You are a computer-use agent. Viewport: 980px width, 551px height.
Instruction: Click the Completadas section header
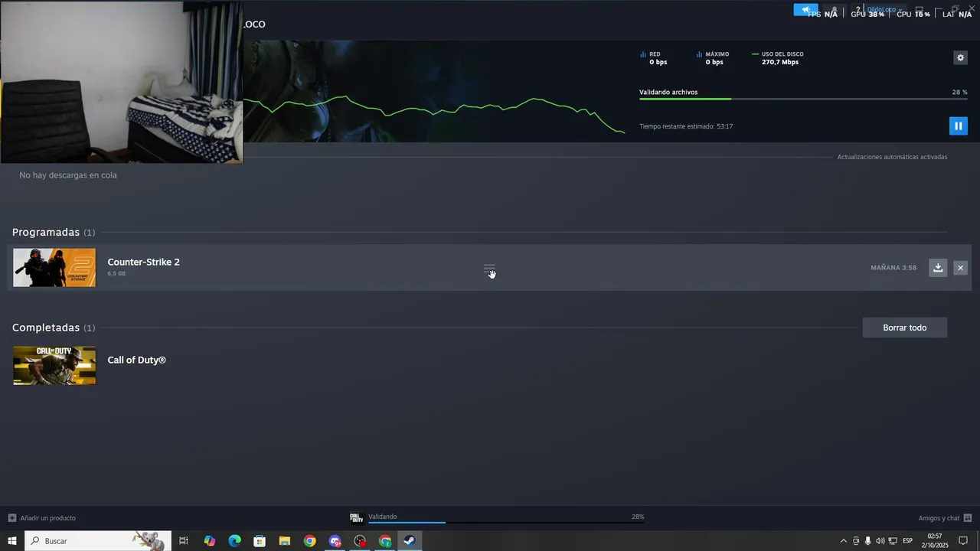pyautogui.click(x=54, y=328)
